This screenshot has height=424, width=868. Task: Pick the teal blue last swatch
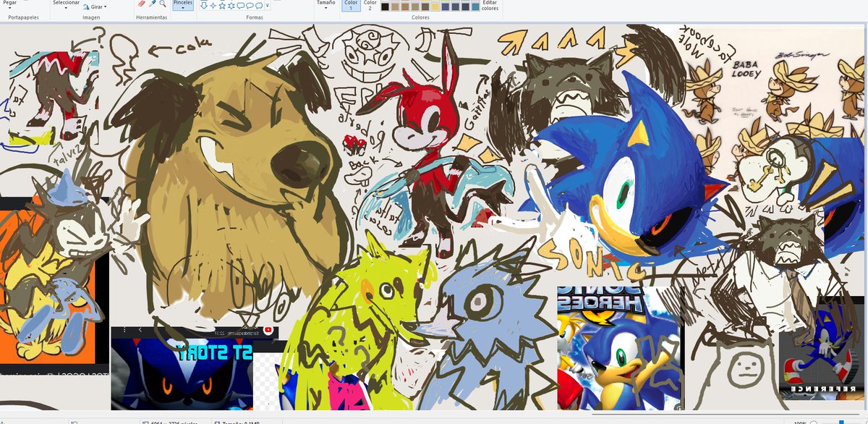pyautogui.click(x=475, y=7)
